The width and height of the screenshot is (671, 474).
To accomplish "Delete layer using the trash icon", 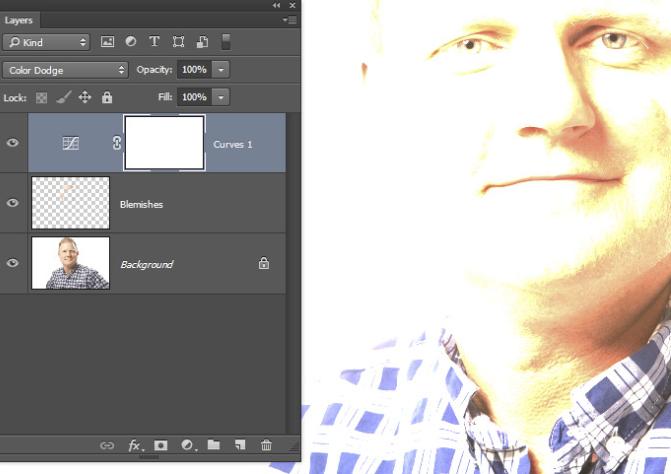I will tap(266, 446).
